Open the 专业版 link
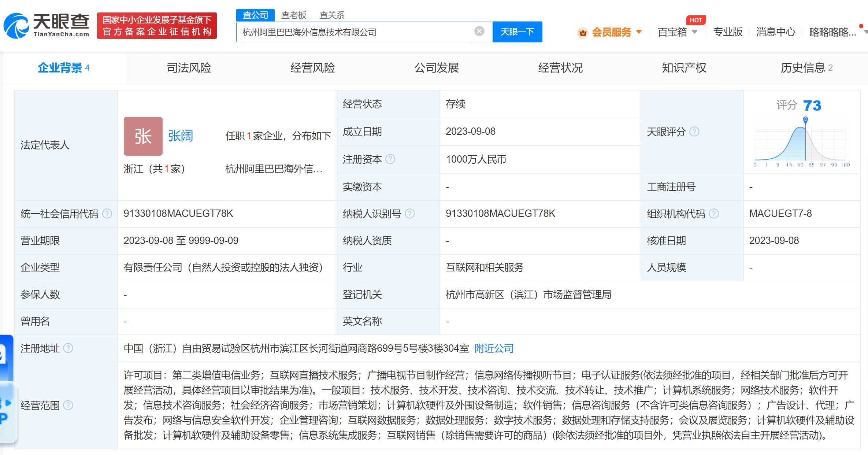868x455 pixels. pyautogui.click(x=728, y=32)
